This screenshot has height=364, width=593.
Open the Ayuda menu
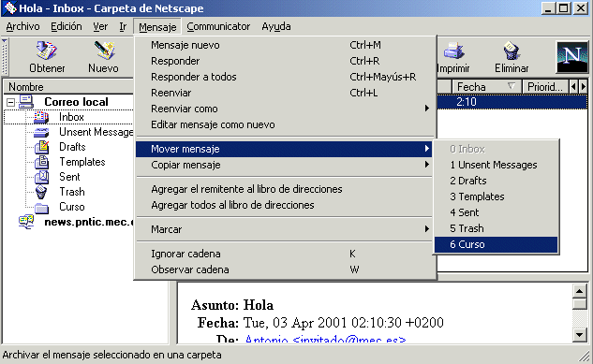click(276, 26)
